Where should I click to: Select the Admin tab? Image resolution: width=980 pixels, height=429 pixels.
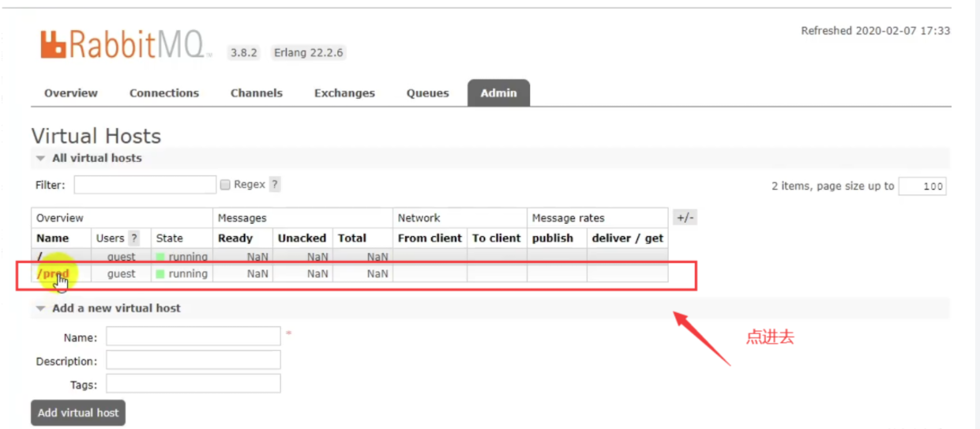click(499, 93)
